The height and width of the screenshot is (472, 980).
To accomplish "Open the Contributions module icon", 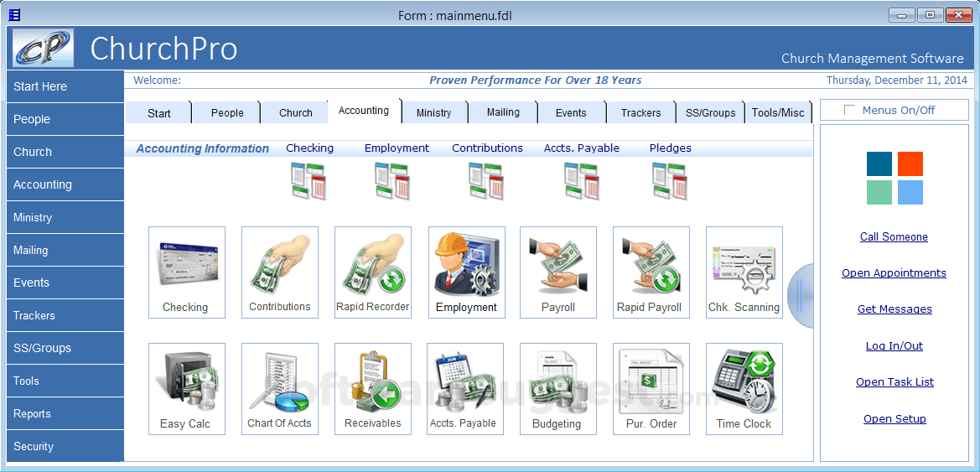I will pyautogui.click(x=279, y=272).
